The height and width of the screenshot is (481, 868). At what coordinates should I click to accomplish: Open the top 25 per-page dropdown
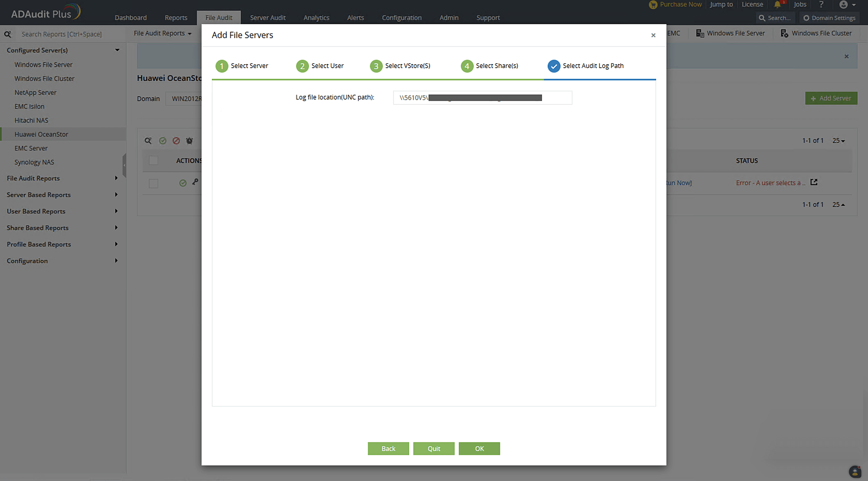pos(838,141)
